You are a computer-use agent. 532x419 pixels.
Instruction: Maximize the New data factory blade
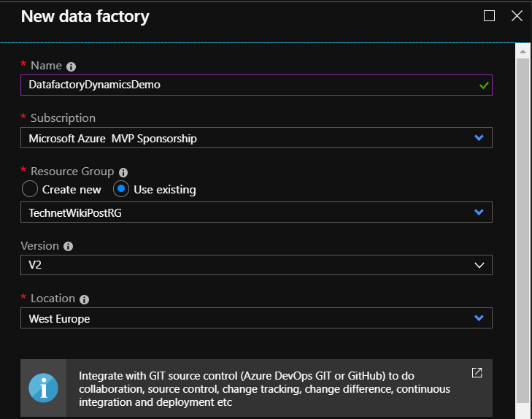click(x=489, y=15)
